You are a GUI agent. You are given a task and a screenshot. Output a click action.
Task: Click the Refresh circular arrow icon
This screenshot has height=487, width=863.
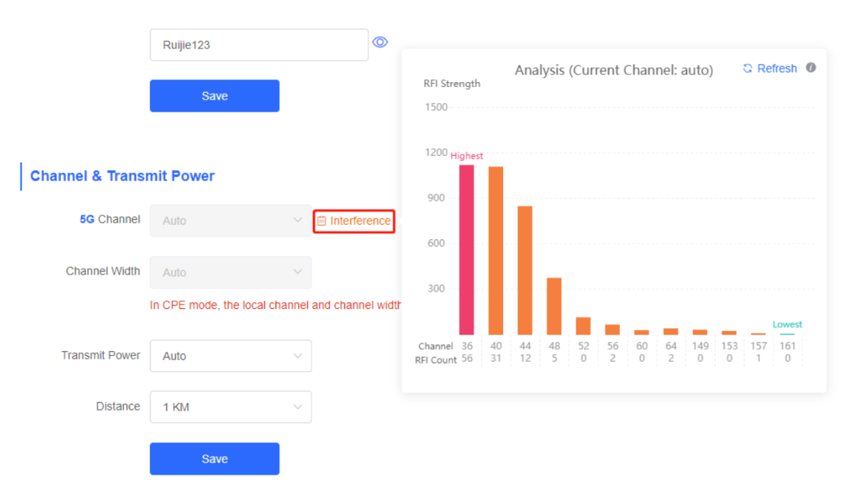pyautogui.click(x=747, y=68)
